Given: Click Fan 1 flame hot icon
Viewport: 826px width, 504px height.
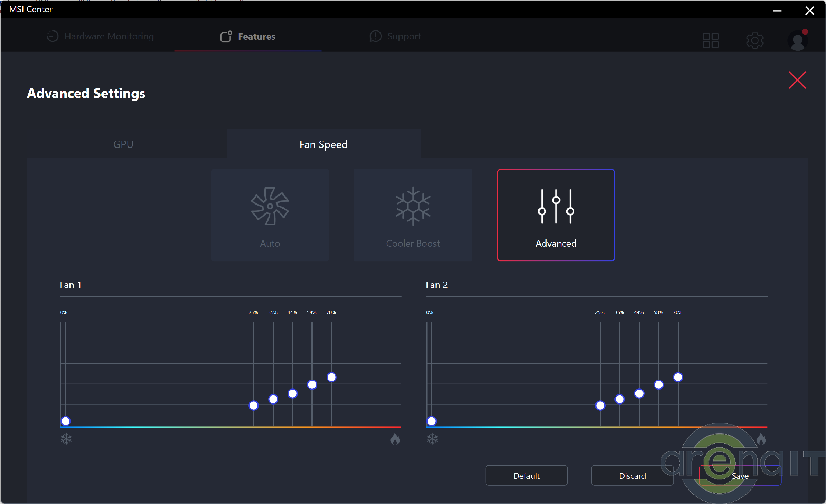Looking at the screenshot, I should 395,439.
